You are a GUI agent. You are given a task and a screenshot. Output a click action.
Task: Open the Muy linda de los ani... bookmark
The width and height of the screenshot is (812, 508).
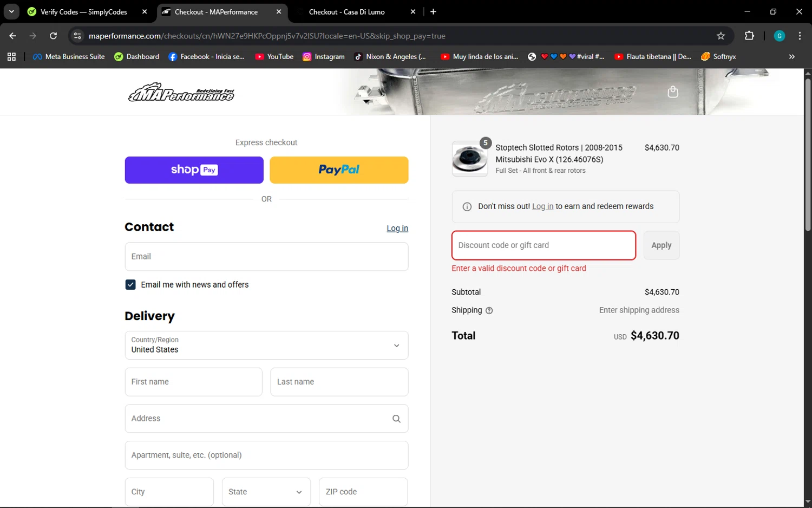point(479,56)
